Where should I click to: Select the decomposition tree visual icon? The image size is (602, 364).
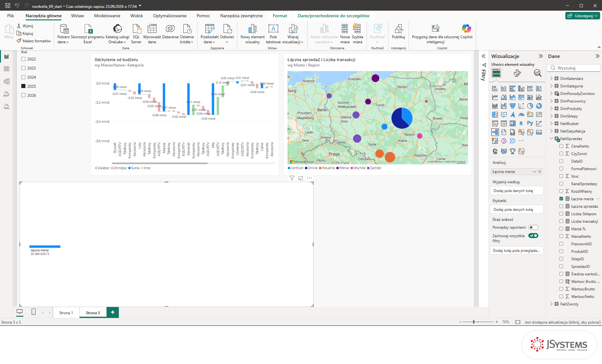pos(495,132)
